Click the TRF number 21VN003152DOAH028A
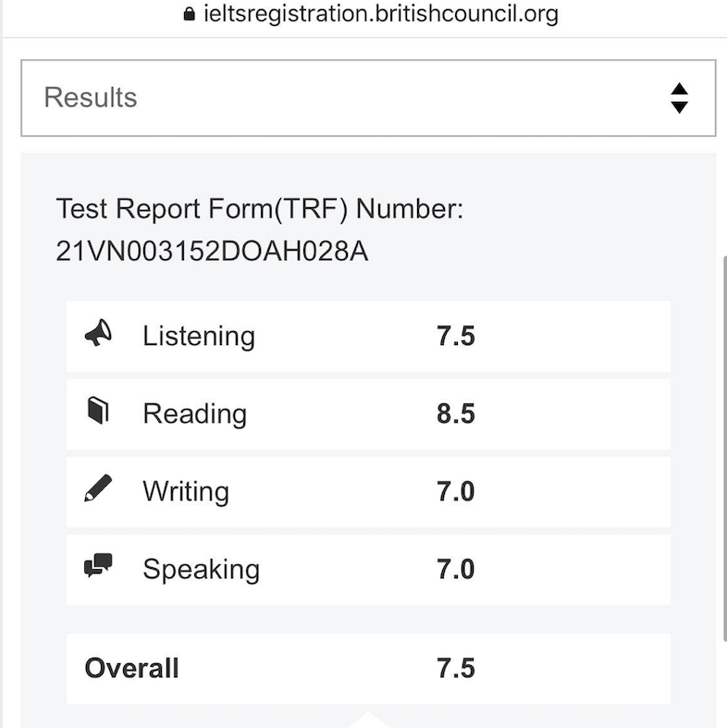This screenshot has width=727, height=728. point(212,252)
